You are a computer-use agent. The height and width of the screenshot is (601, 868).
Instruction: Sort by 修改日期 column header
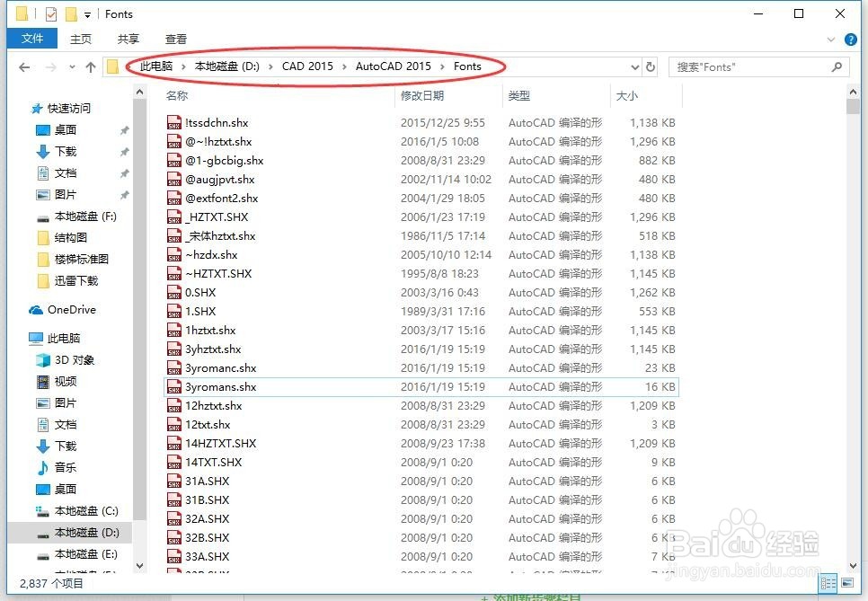(x=422, y=96)
